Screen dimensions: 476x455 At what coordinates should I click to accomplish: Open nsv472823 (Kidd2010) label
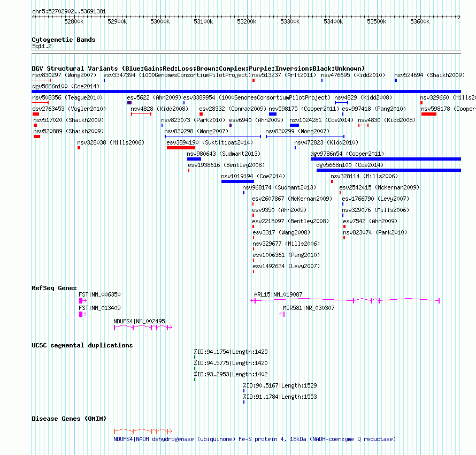(x=326, y=142)
